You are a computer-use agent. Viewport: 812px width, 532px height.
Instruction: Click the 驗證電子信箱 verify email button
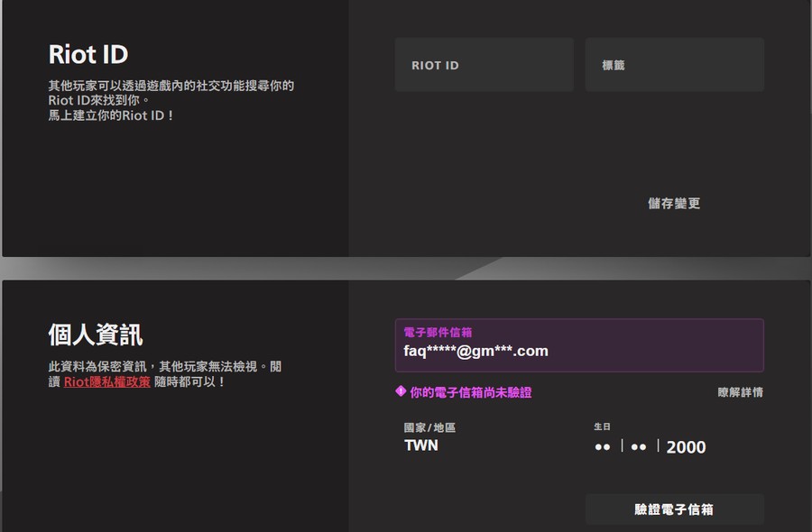pyautogui.click(x=674, y=509)
